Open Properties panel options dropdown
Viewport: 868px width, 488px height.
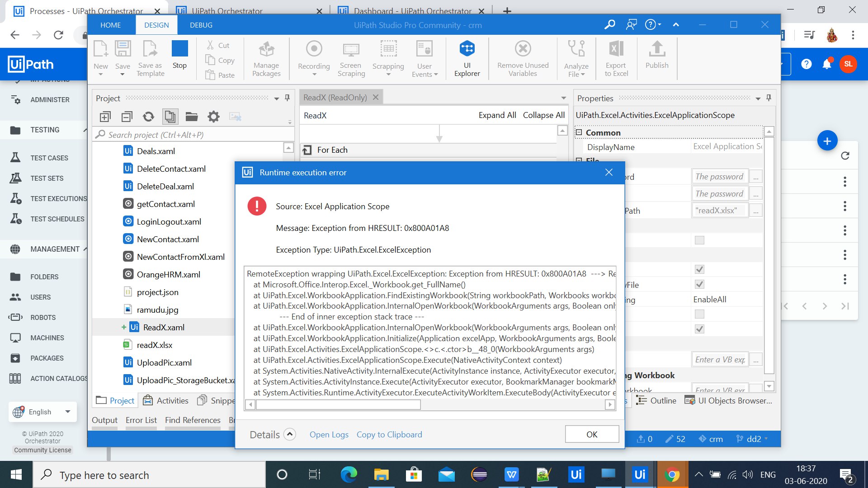tap(758, 99)
